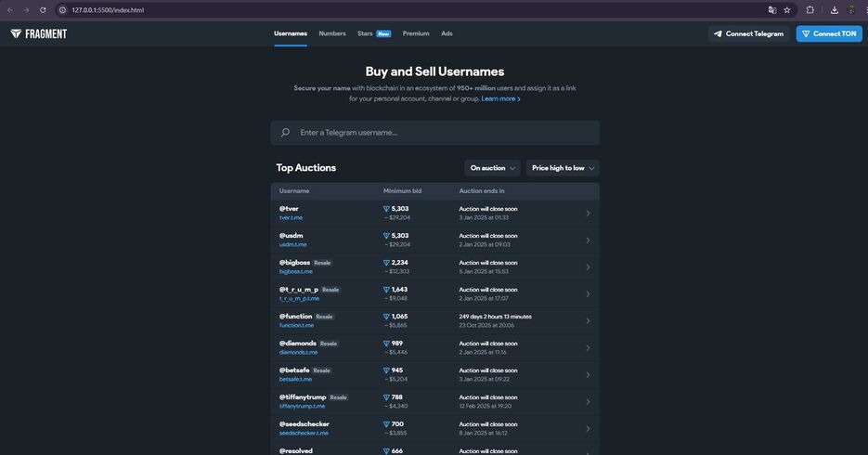The image size is (868, 455).
Task: Open the @tver row arrow chevron
Action: (x=588, y=214)
